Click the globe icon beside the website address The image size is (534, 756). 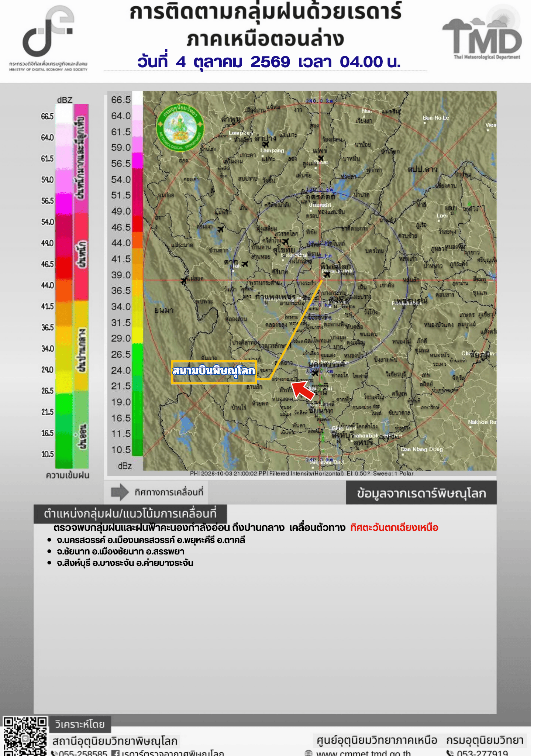(x=309, y=753)
